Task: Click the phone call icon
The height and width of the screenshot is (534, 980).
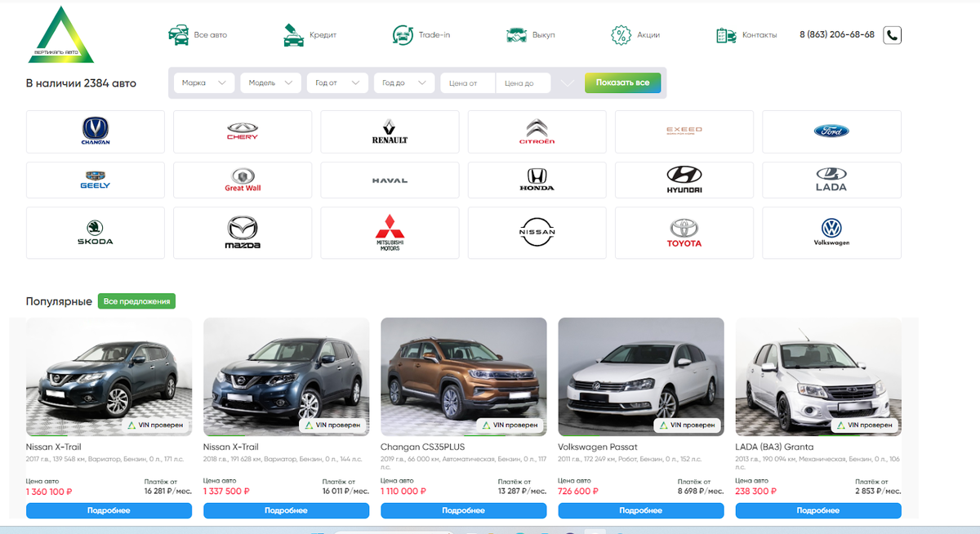Action: point(893,35)
